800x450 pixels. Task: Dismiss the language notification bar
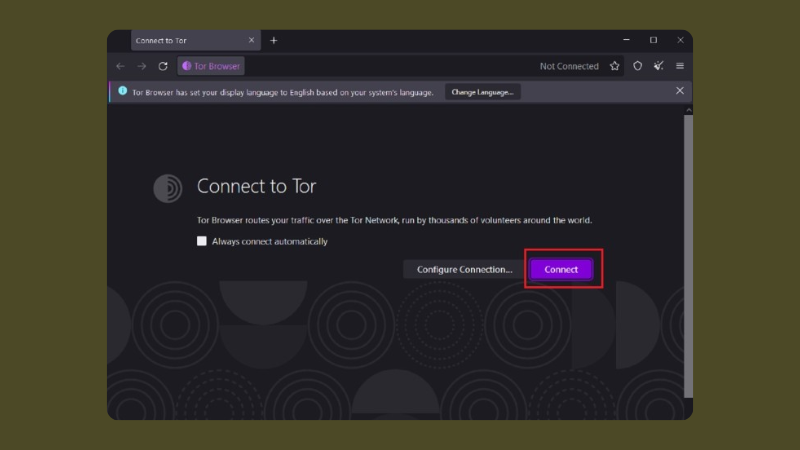(x=680, y=91)
